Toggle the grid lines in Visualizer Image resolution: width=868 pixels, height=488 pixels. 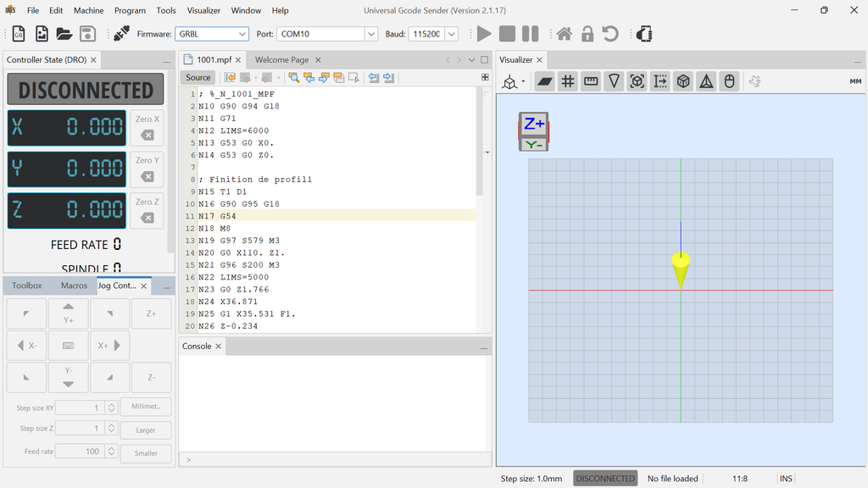[x=568, y=82]
